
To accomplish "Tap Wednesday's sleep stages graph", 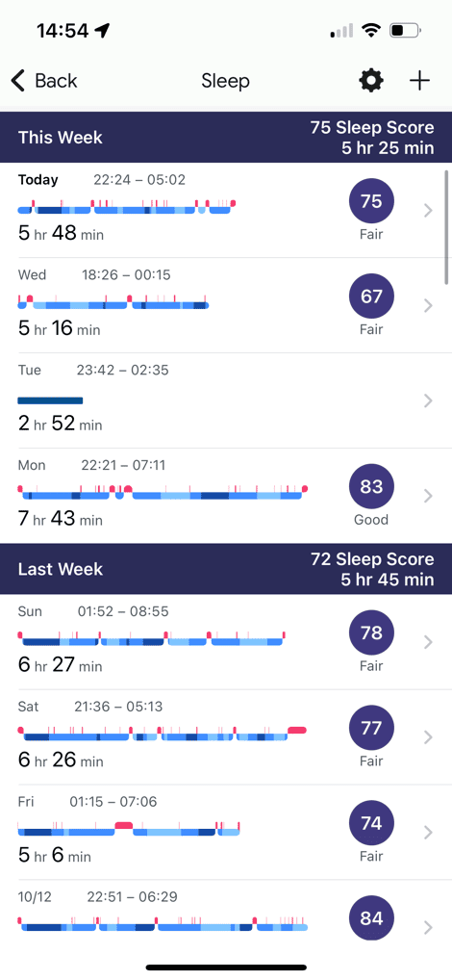I will [x=113, y=302].
